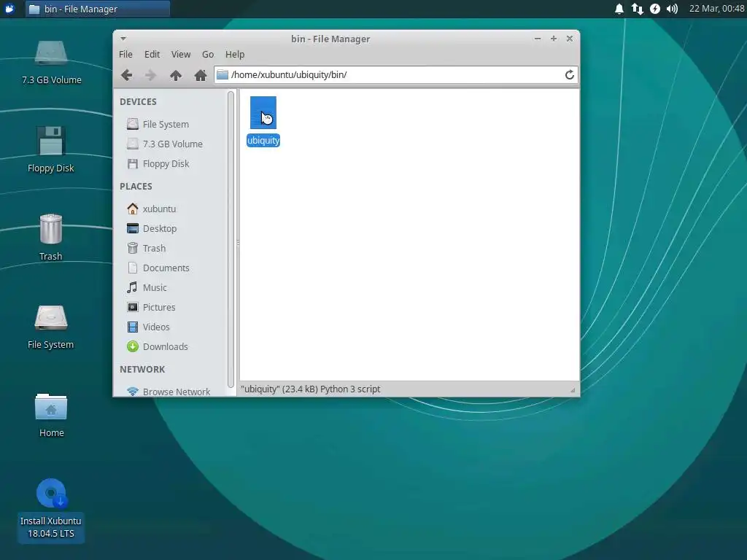Open the Go menu
The width and height of the screenshot is (747, 560).
pyautogui.click(x=208, y=54)
